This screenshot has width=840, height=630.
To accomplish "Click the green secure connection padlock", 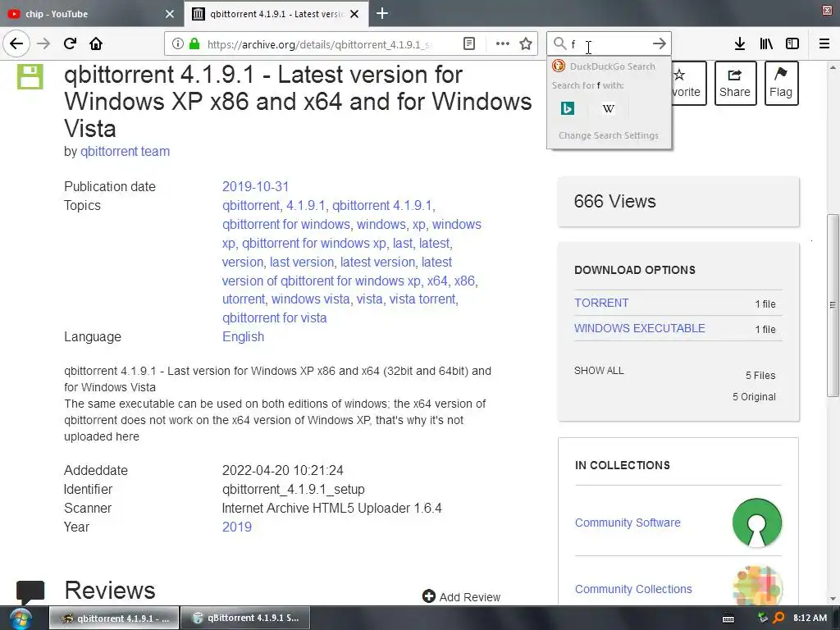I will (x=194, y=43).
